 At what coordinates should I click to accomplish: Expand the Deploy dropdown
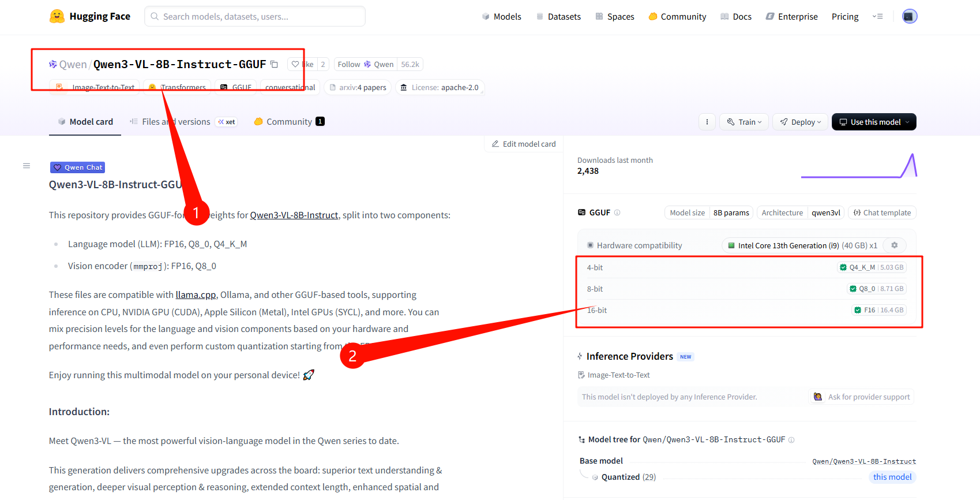pyautogui.click(x=800, y=122)
